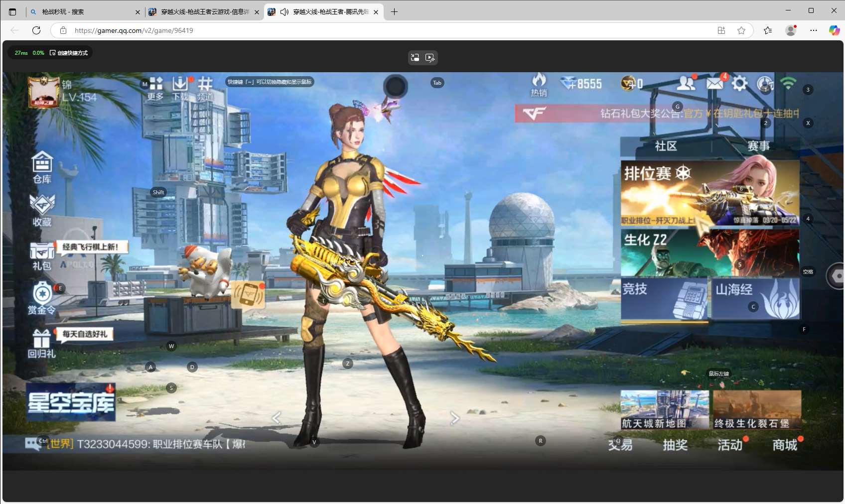Add page to favorites star icon
Image resolution: width=845 pixels, height=504 pixels.
741,30
